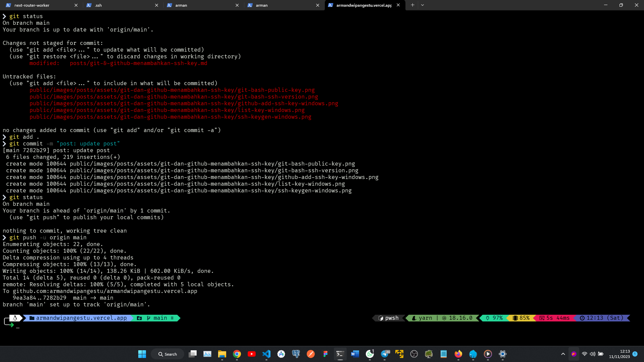Click the Windows Search box

click(x=167, y=354)
